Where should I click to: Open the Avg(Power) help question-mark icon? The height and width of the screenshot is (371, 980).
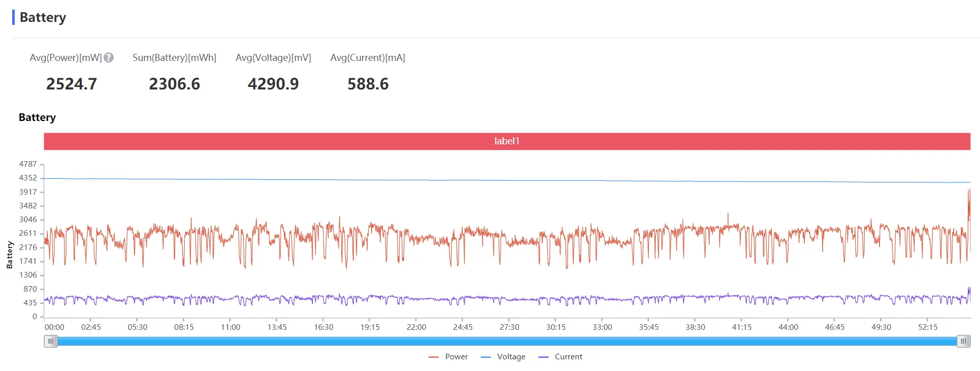click(x=109, y=58)
